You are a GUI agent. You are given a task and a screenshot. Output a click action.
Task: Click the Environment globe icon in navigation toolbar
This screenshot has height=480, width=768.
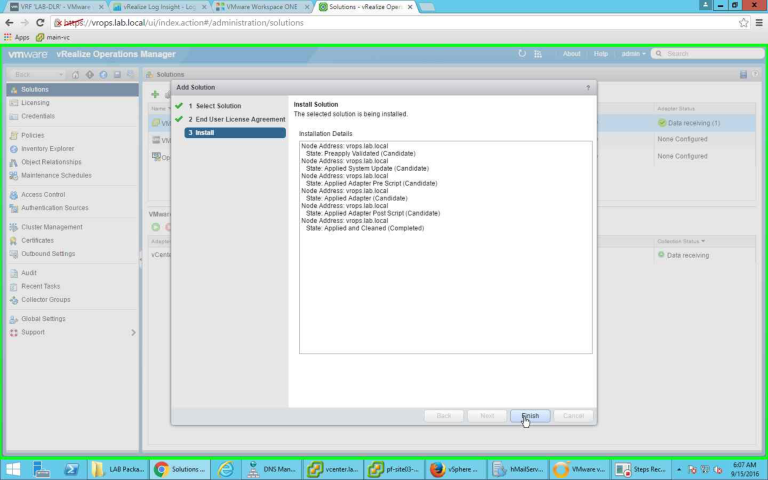(x=103, y=74)
